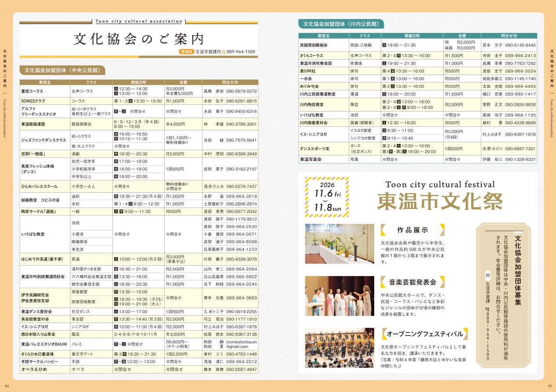Viewport: 556px width, 392px height.
Task: Select 川内公民館書道教室 entry
Action: click(x=318, y=94)
